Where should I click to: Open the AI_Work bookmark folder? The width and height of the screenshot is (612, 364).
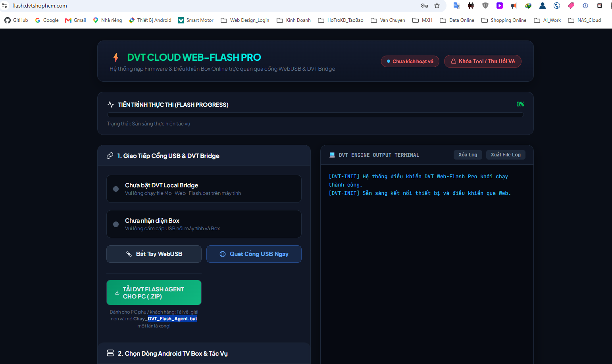coord(547,20)
